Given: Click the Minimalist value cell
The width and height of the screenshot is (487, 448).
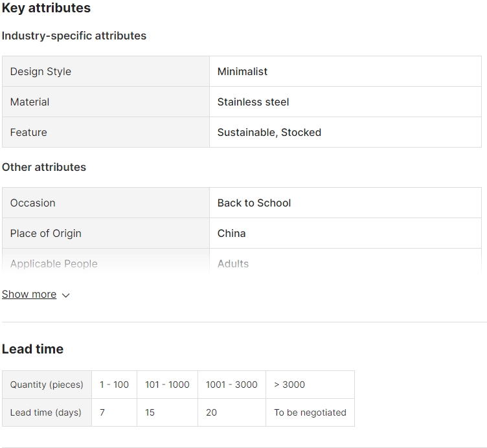Looking at the screenshot, I should tap(345, 71).
